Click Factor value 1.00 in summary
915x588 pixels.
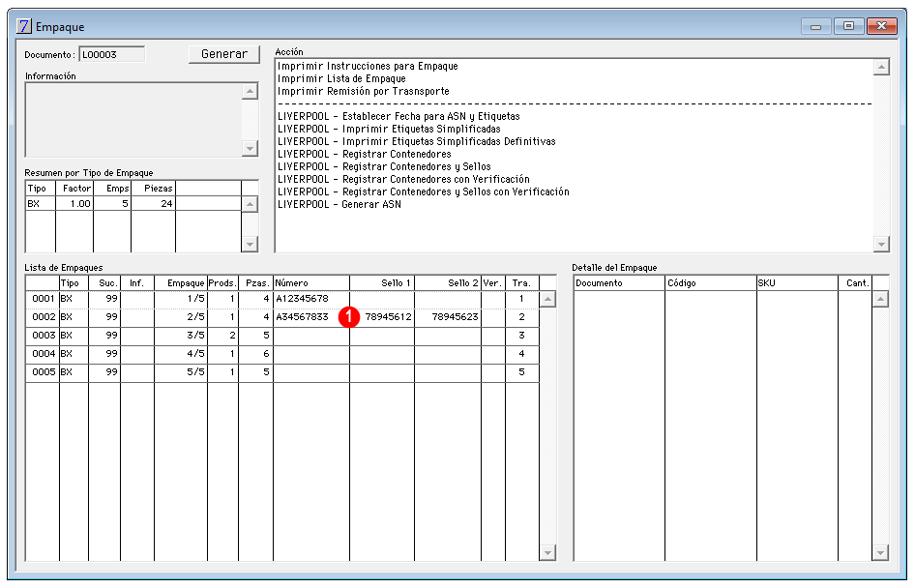click(x=80, y=204)
